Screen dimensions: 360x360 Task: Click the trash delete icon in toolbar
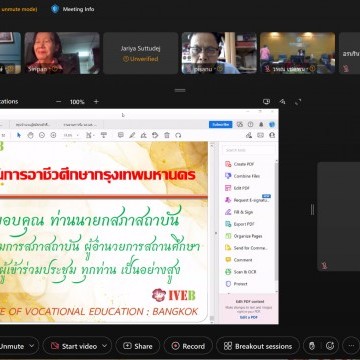(x=167, y=135)
